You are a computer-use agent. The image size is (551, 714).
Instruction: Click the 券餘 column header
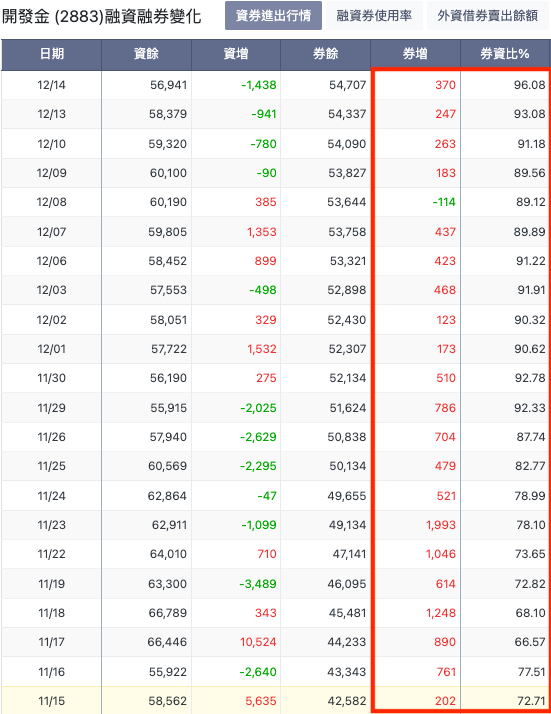click(326, 55)
